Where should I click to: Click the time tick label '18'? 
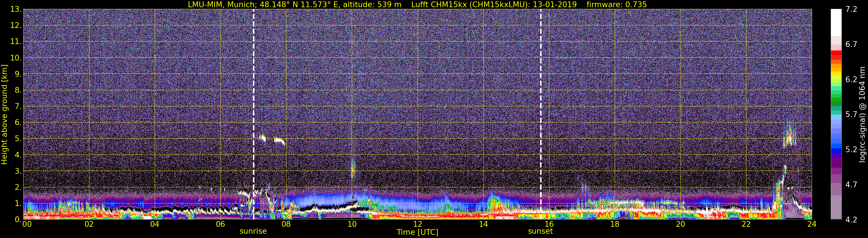pos(614,224)
